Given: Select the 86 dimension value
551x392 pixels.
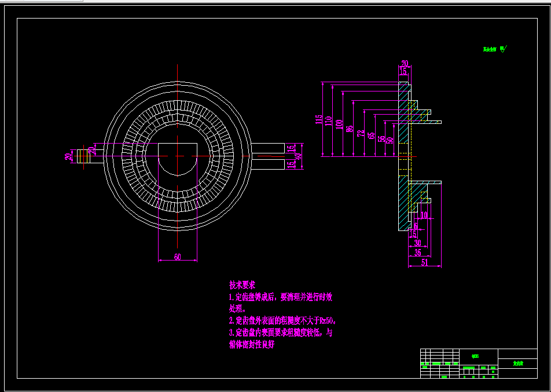Looking at the screenshot, I should [350, 129].
